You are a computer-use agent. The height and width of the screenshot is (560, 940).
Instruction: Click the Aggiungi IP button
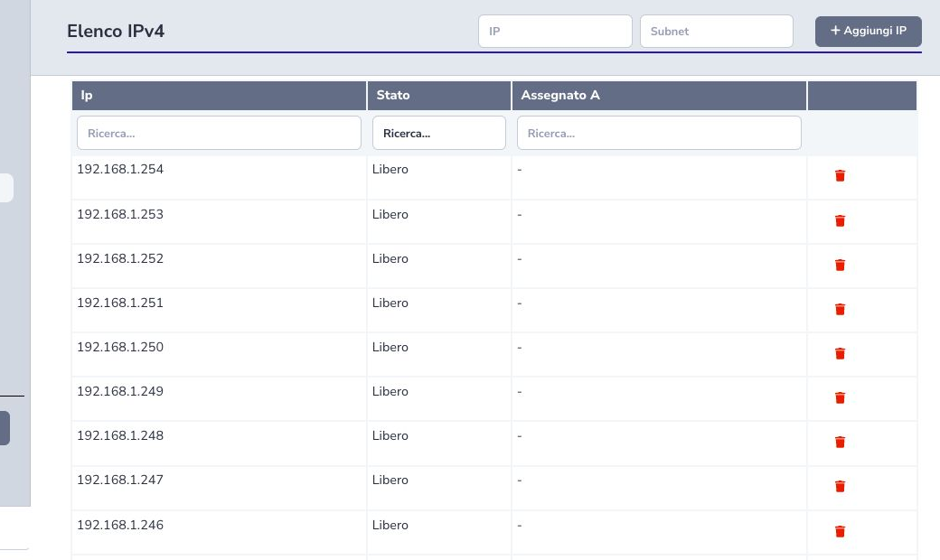(868, 31)
